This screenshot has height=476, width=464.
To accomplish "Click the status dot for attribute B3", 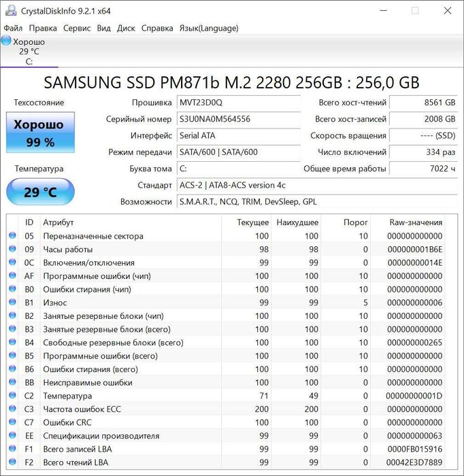I will 12,328.
